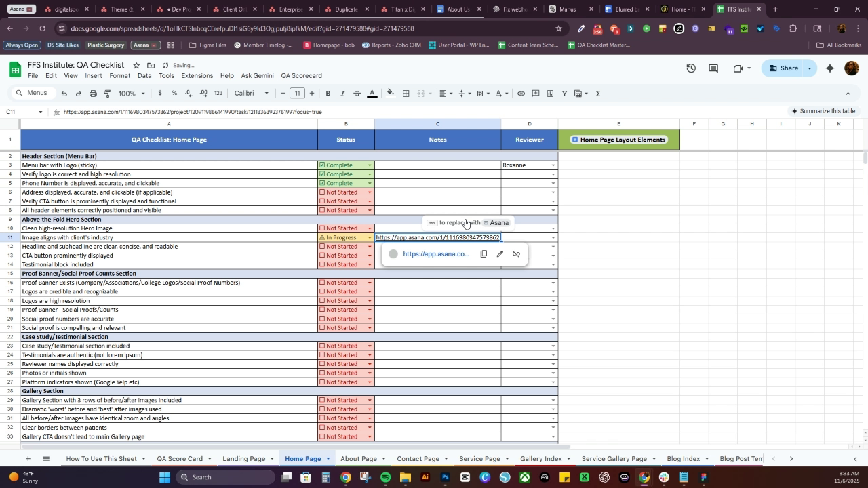
Task: Switch to the QA Score Card sheet tab
Action: [180, 459]
